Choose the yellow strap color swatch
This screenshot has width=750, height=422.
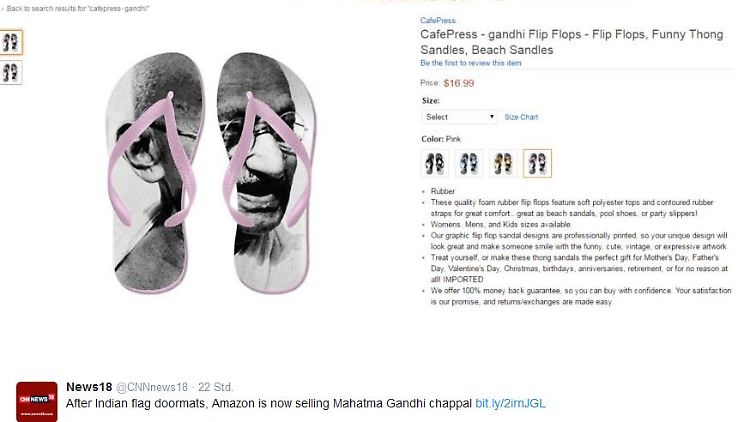(x=503, y=163)
